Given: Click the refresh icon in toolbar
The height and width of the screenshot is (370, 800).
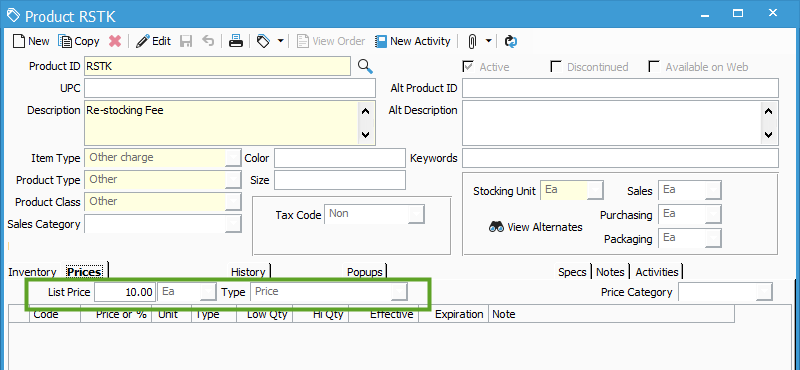Looking at the screenshot, I should [511, 41].
